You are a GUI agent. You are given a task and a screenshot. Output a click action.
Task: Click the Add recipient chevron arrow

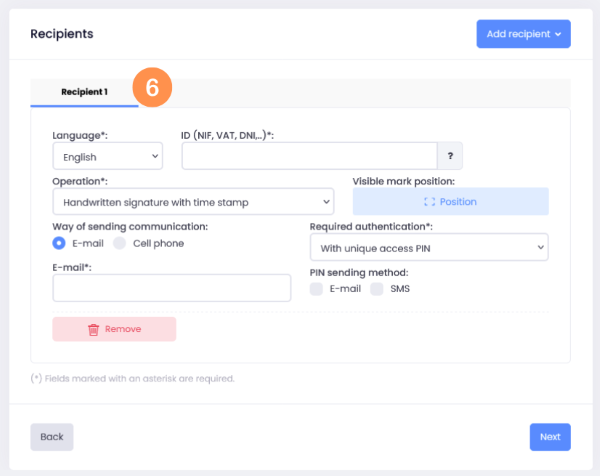[558, 34]
